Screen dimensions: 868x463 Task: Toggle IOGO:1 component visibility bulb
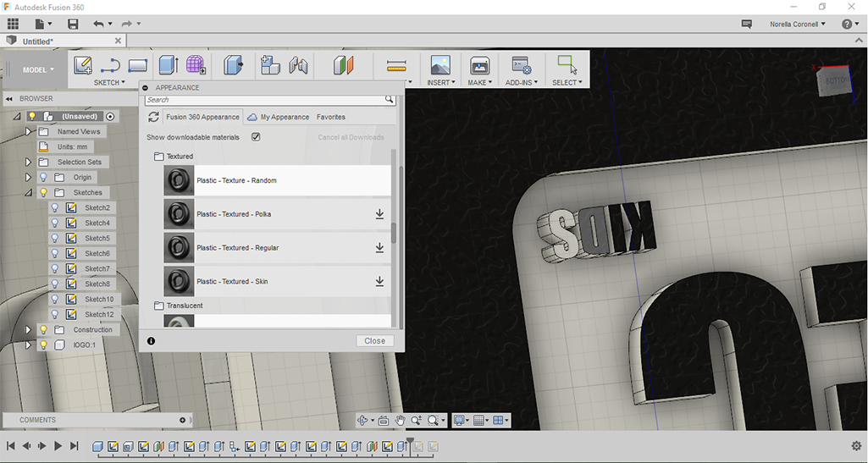[x=43, y=344]
